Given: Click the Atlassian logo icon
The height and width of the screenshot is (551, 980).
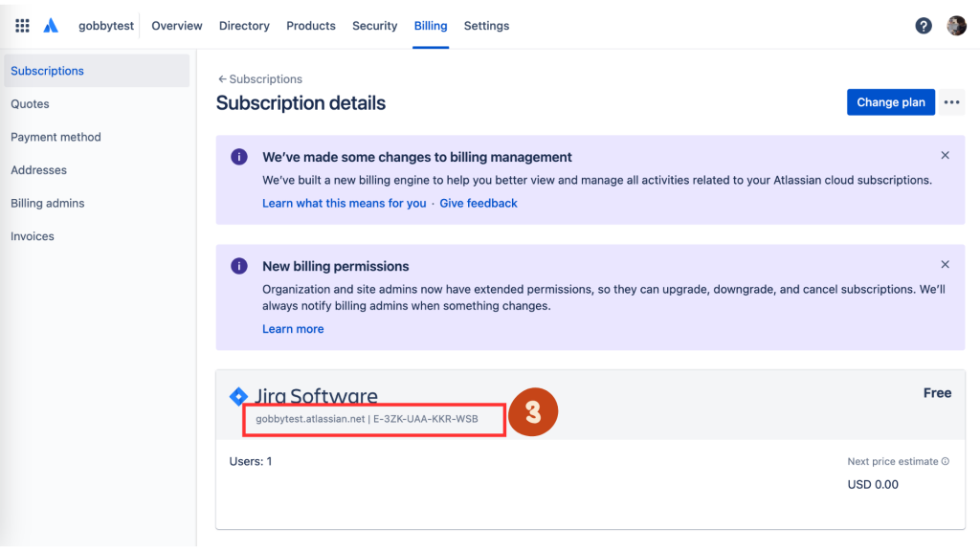Looking at the screenshot, I should (x=52, y=26).
